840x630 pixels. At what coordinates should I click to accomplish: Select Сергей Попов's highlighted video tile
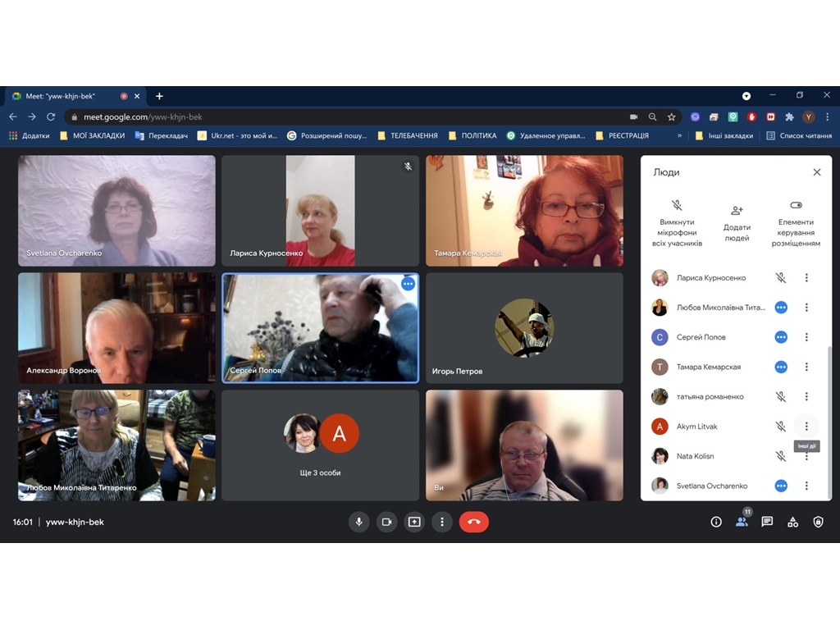(x=321, y=328)
